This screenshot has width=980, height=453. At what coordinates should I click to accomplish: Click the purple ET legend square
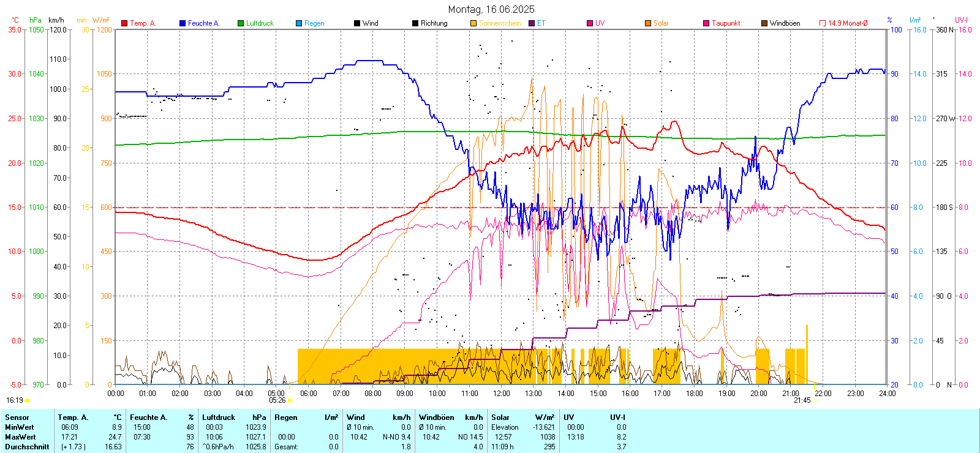(532, 23)
